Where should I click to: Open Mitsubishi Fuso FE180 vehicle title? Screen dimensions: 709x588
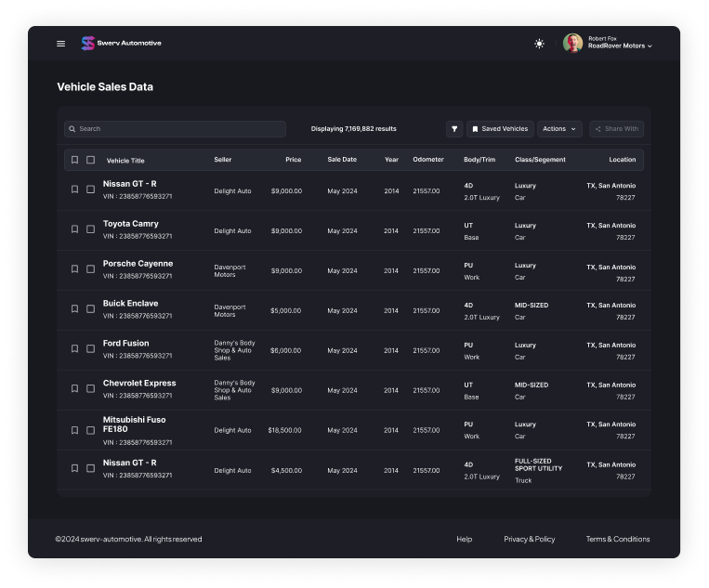point(135,425)
